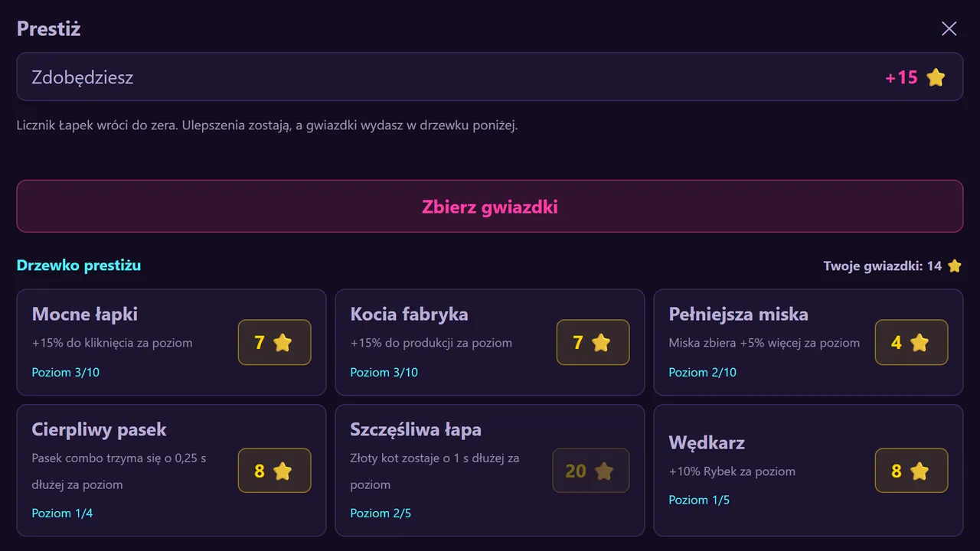Click Poziom 3/10 under Kocia fabryka
Viewport: 980px width, 551px height.
384,373
